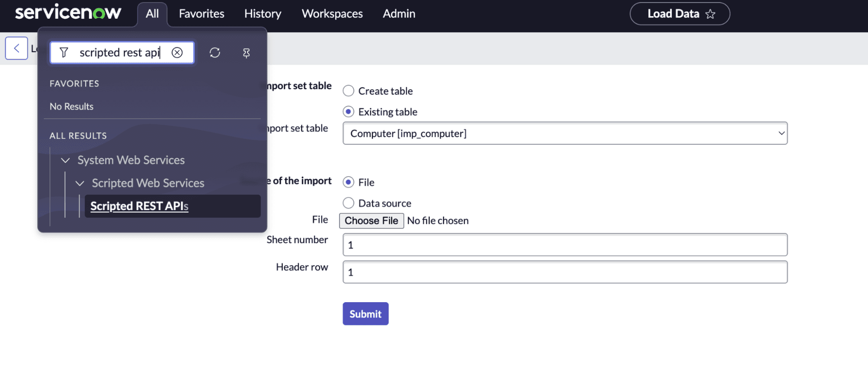Image resolution: width=868 pixels, height=370 pixels.
Task: Pin the All menu panel
Action: tap(246, 53)
